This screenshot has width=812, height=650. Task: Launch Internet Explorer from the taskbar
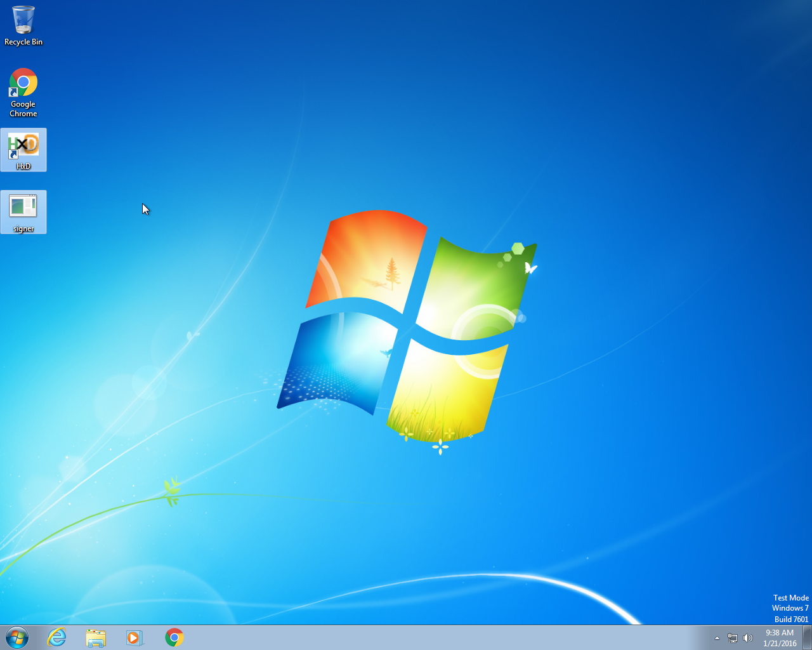(57, 637)
